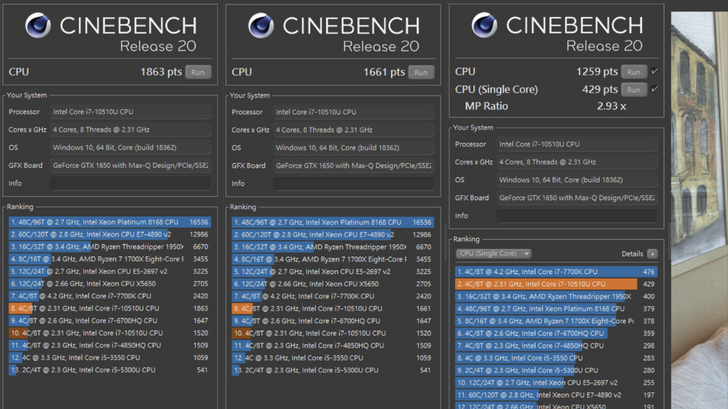Screen dimensions: 728x409
Task: Click the Info field in the single-core panel
Action: (x=577, y=216)
